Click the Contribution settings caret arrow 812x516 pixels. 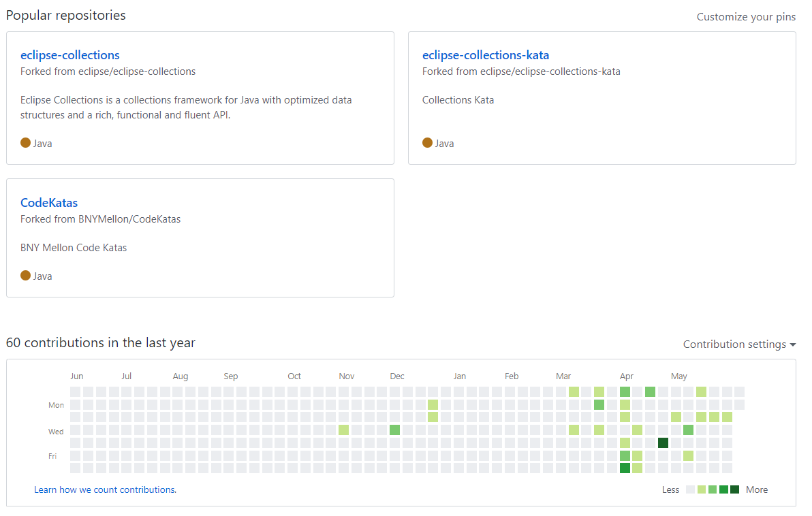click(792, 344)
